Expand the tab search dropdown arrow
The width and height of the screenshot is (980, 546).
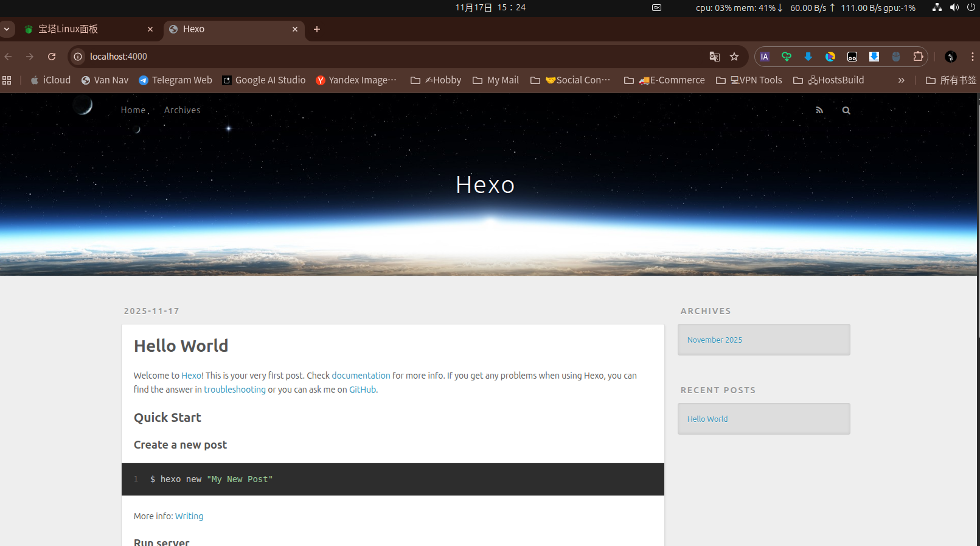[7, 29]
